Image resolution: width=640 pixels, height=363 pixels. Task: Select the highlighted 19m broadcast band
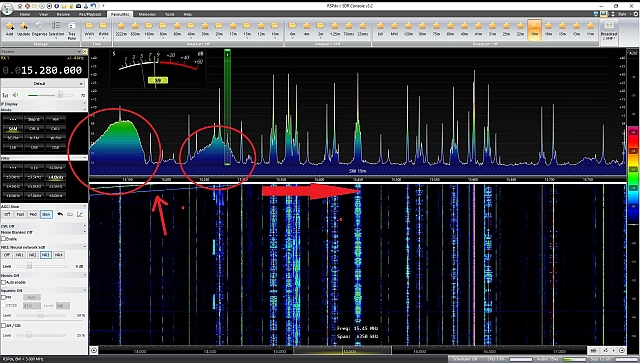click(x=534, y=29)
